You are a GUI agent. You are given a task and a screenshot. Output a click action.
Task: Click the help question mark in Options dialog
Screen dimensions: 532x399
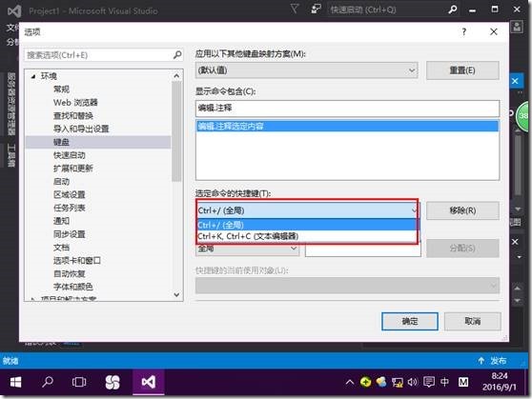coord(463,31)
